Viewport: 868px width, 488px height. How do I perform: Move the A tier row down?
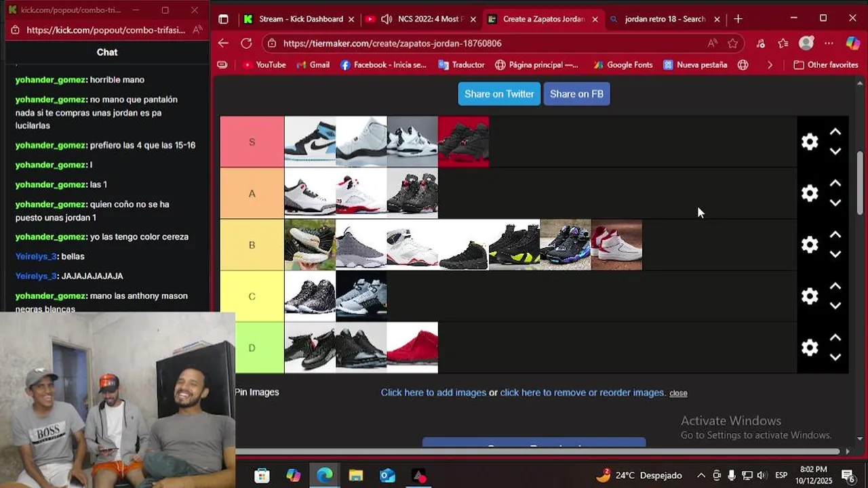[x=835, y=203]
